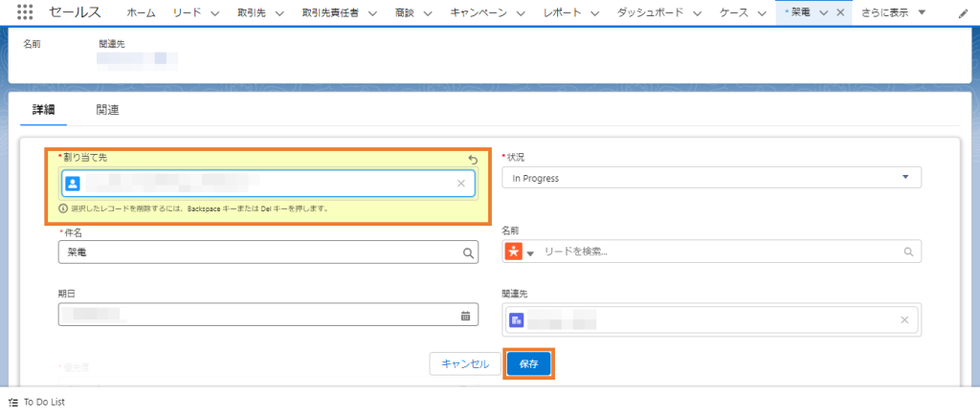980x416 pixels.
Task: Click the pencil edit navigation icon
Action: point(963,13)
